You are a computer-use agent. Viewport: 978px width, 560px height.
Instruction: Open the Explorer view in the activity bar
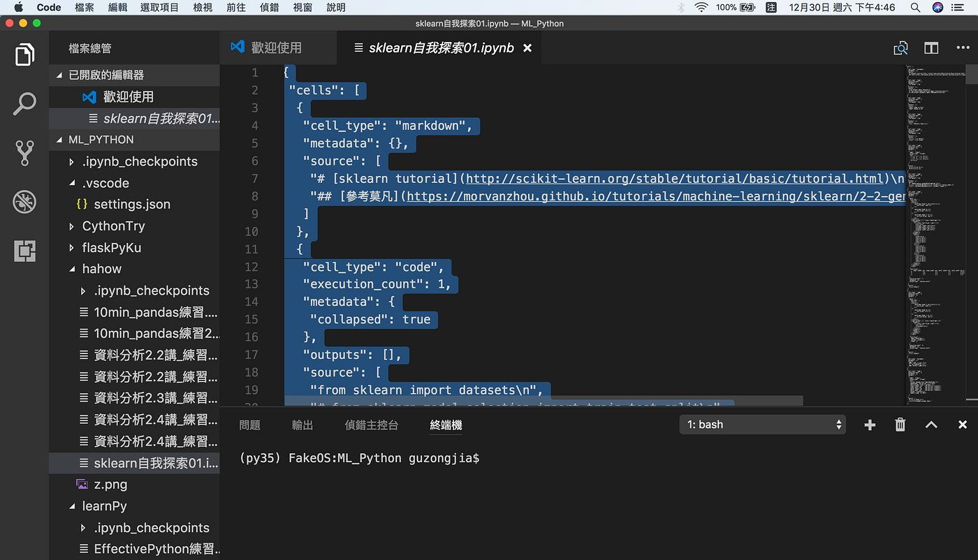coord(24,54)
